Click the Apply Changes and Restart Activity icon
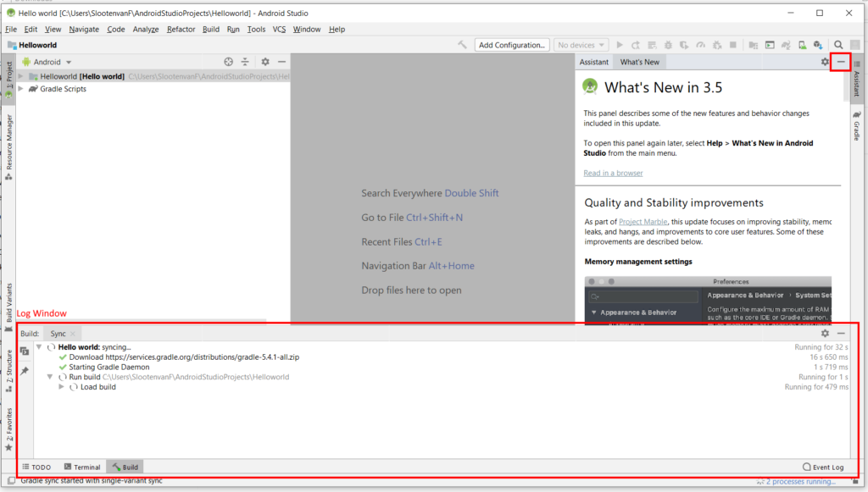 pyautogui.click(x=636, y=45)
